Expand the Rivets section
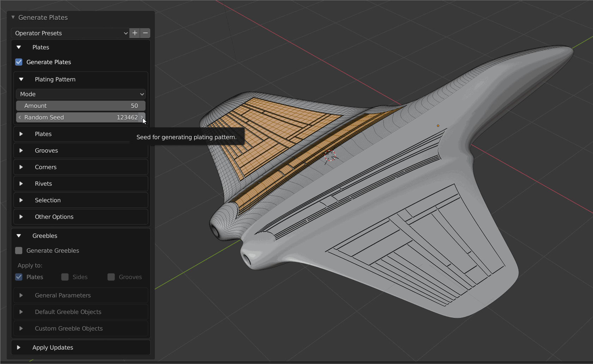Image resolution: width=593 pixels, height=364 pixels. 21,184
